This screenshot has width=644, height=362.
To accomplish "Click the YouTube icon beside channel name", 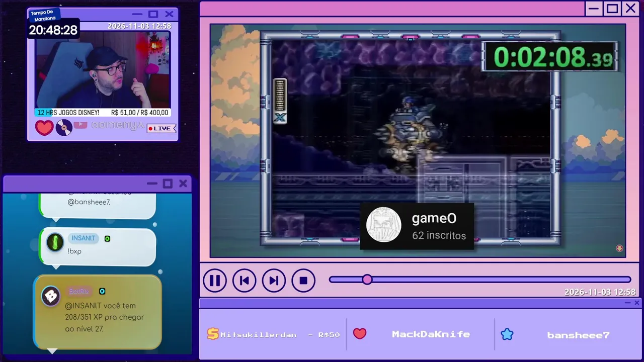I will (x=80, y=125).
